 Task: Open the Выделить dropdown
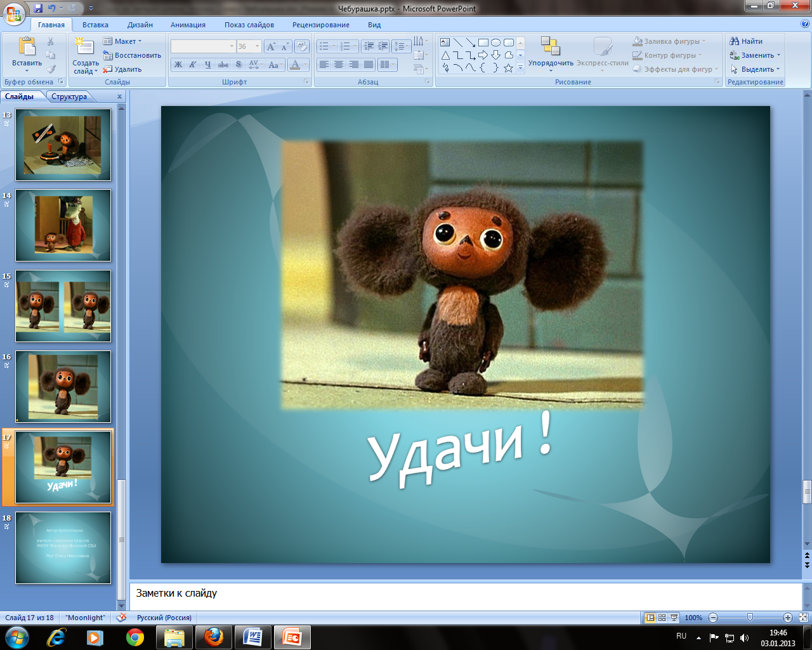click(756, 69)
